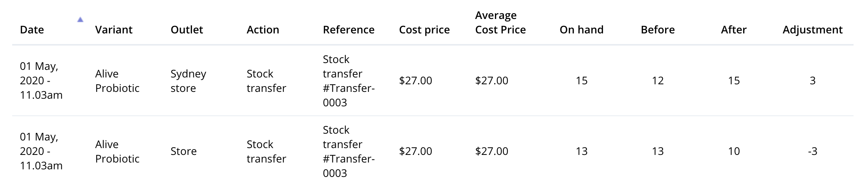
Task: Click the Adjustment column header
Action: 812,30
